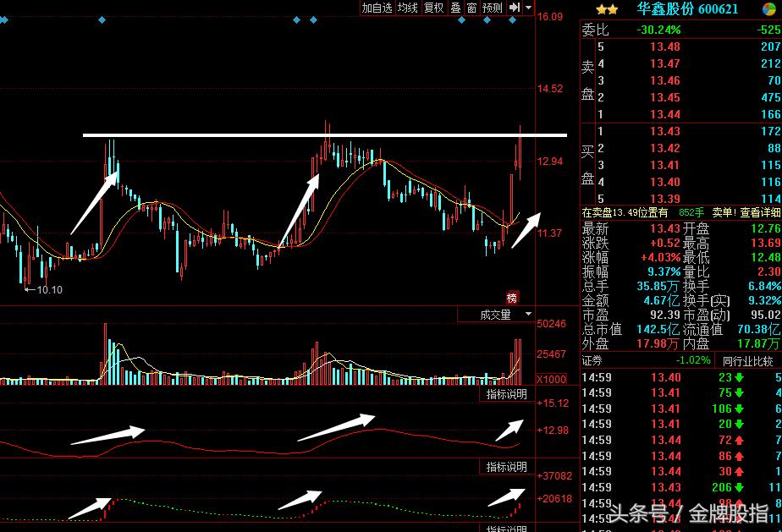Click 查看详细 link for sell orders
Image resolution: width=782 pixels, height=532 pixels.
(760, 213)
